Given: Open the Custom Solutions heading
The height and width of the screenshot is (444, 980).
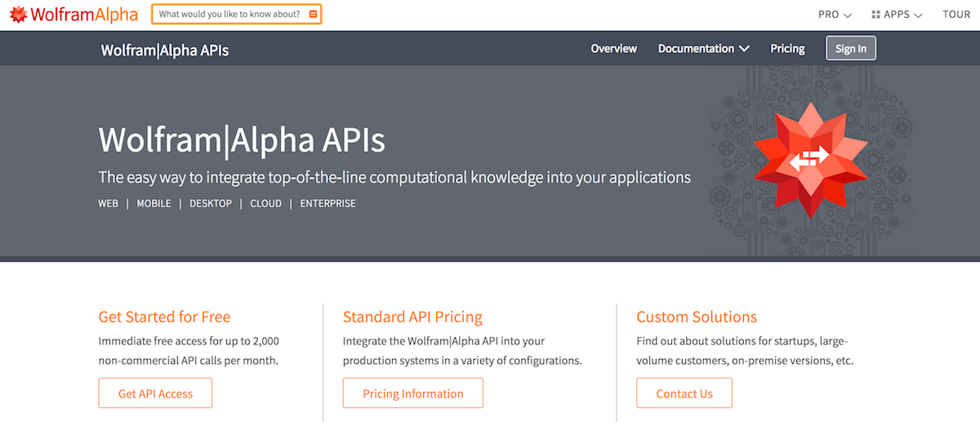Looking at the screenshot, I should coord(697,317).
